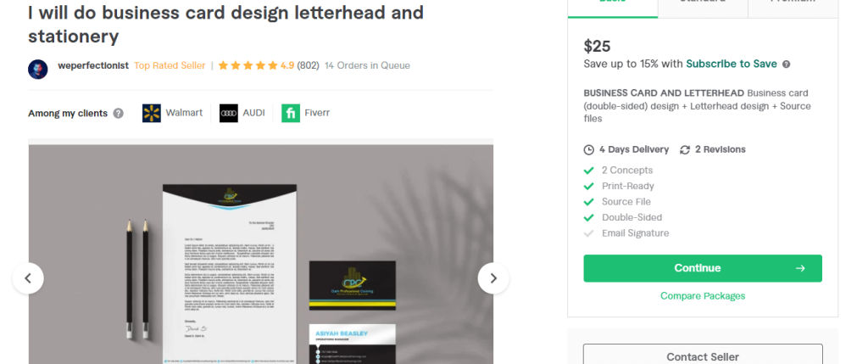Click the 2 Concepts green checkmark
Screen dimensions: 868x364
click(x=588, y=170)
